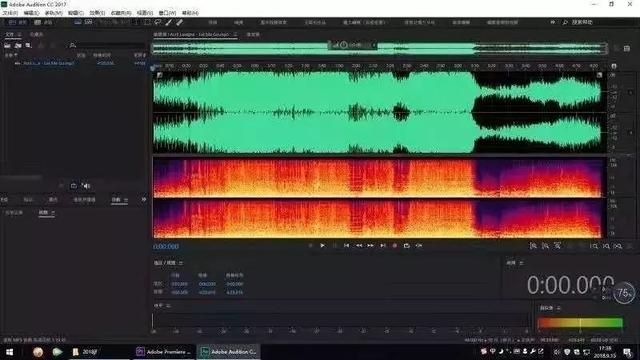Click the level meter color bar
Screen dimensions: 640x360
(580, 323)
